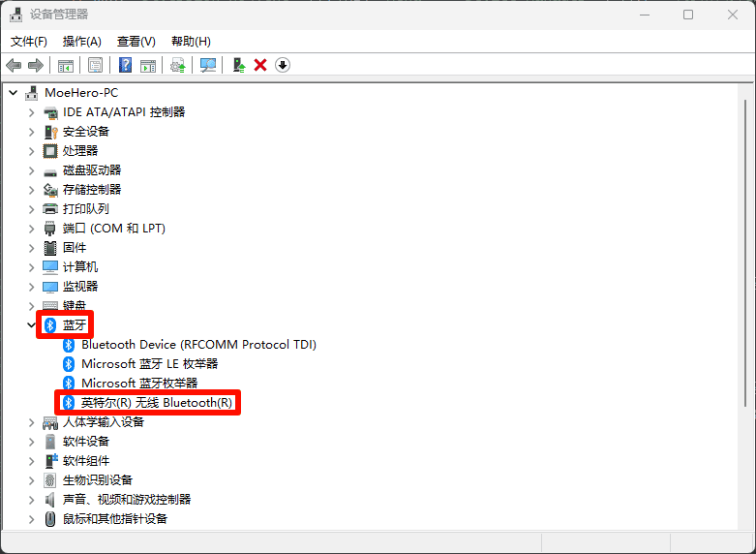Select Microsoft 蓝牙枚举器 device
Viewport: 756px width, 554px height.
coord(139,384)
